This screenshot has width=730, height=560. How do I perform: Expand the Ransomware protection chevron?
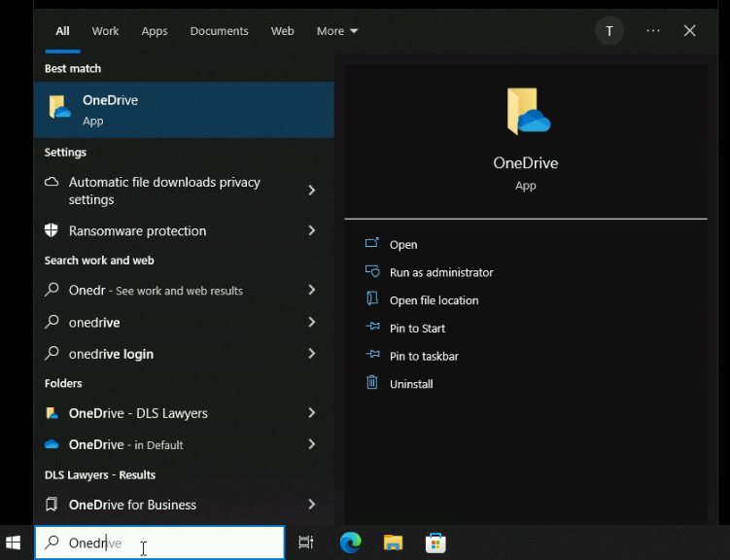coord(312,230)
